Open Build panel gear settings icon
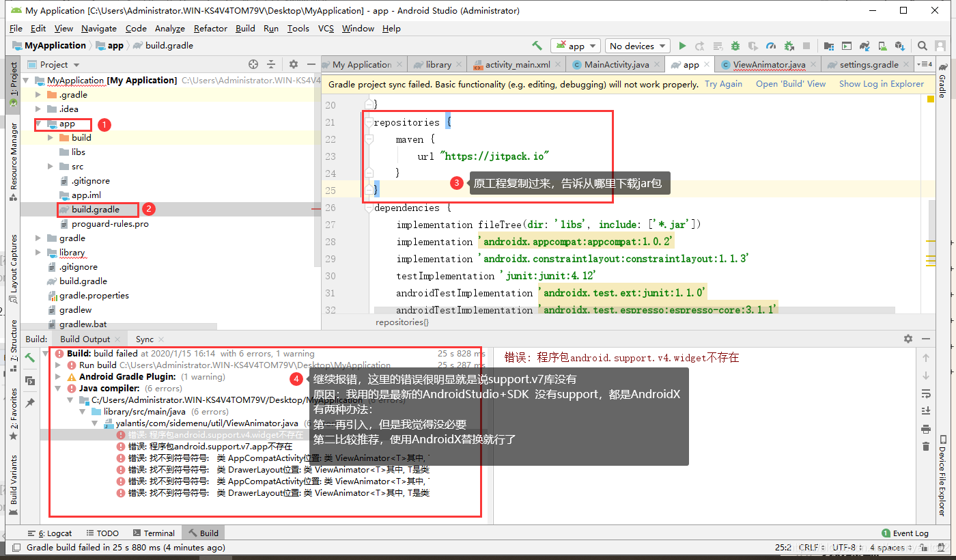The image size is (956, 560). (x=908, y=339)
